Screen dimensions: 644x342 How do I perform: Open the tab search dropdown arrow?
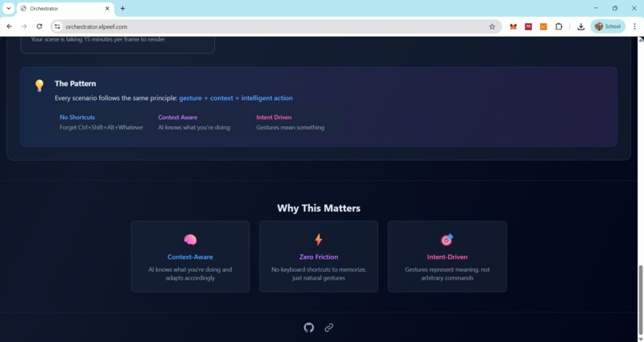(8, 8)
